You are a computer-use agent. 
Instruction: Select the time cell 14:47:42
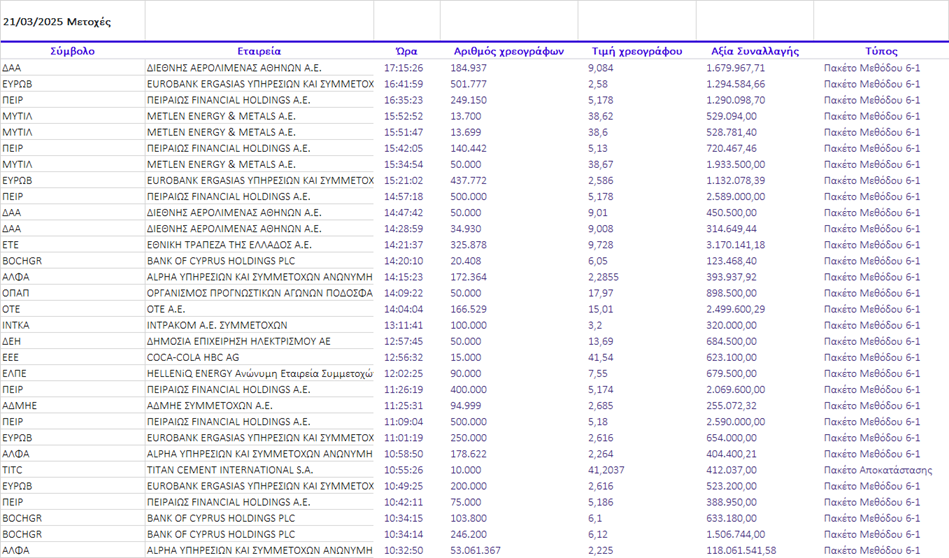click(404, 212)
